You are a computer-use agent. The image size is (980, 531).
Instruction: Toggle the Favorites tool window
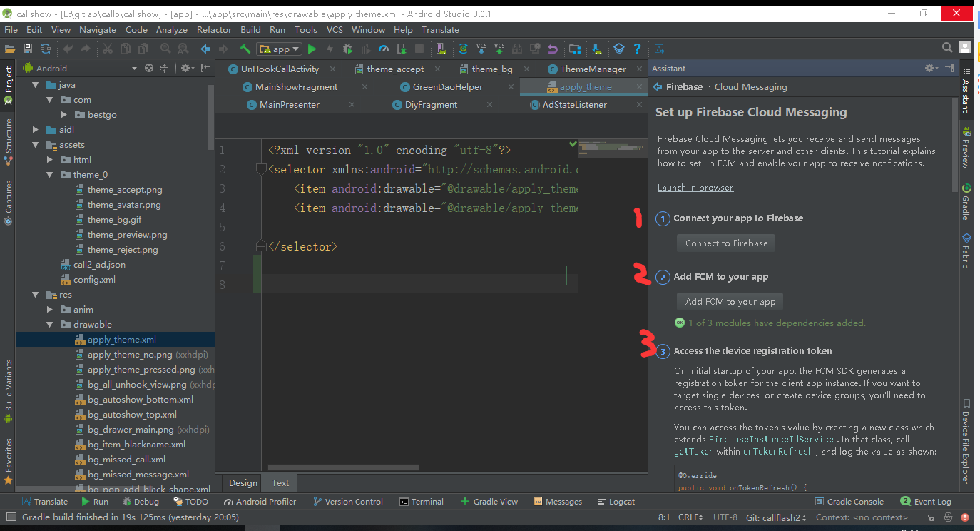[x=9, y=460]
